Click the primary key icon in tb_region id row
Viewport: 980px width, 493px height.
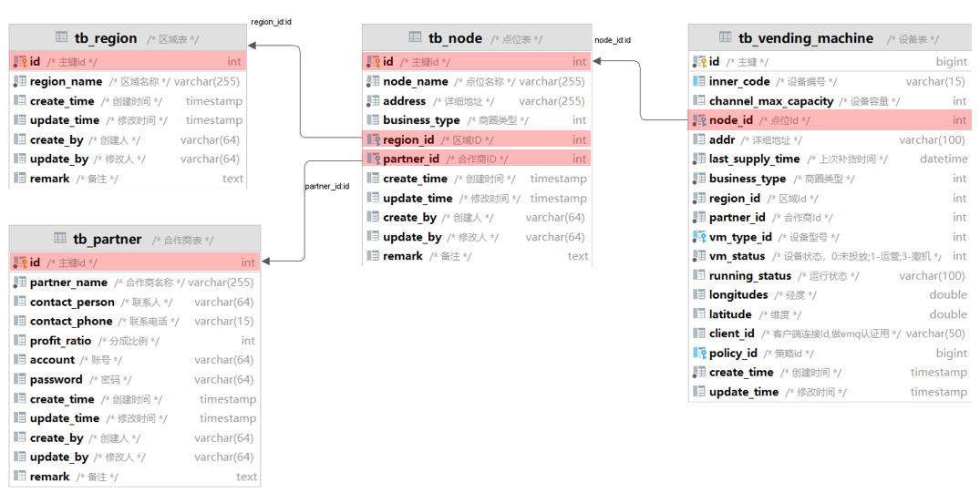(x=20, y=62)
